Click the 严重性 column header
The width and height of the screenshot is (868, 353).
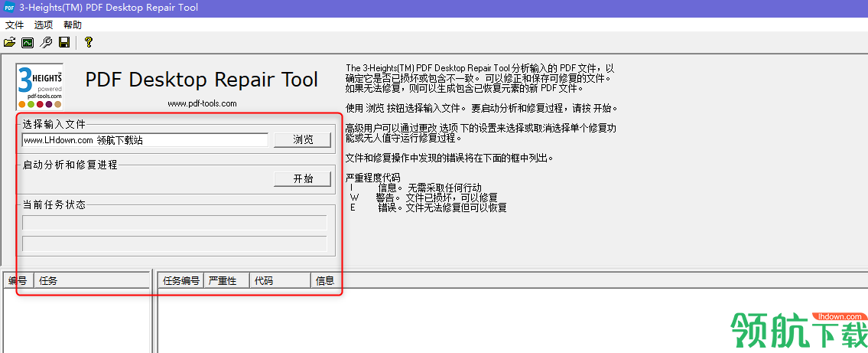pos(227,281)
